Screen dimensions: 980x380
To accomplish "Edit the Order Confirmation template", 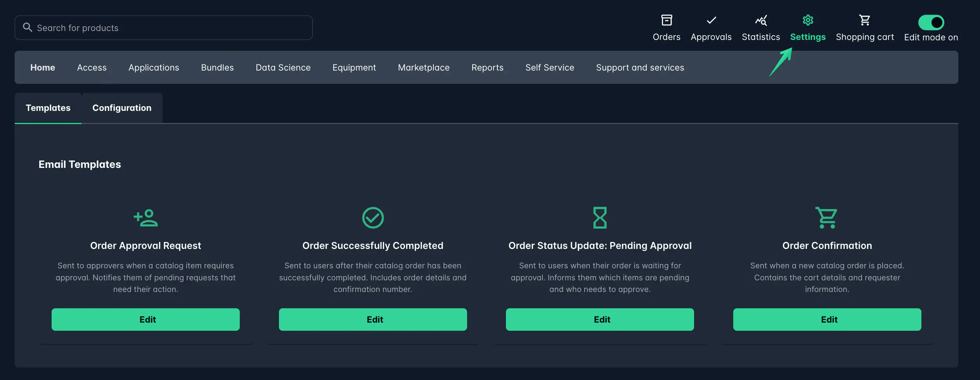I will (827, 320).
